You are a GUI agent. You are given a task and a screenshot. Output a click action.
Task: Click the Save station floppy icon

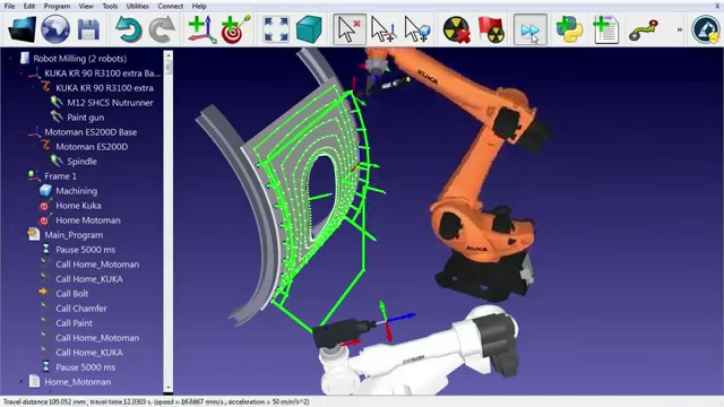88,29
